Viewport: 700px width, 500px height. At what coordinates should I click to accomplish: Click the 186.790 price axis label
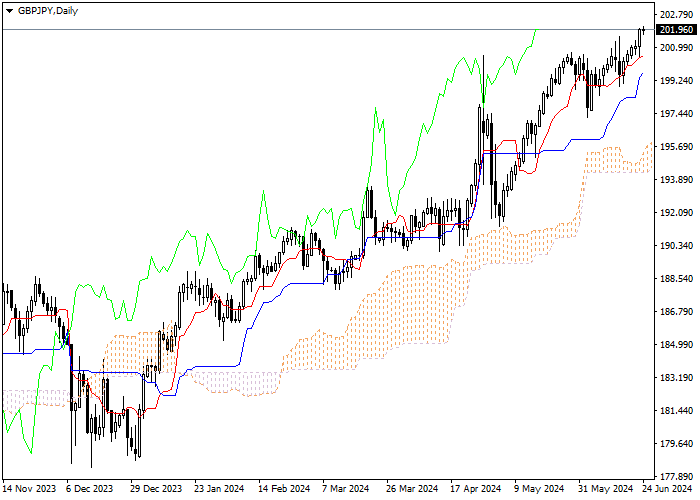click(x=676, y=312)
